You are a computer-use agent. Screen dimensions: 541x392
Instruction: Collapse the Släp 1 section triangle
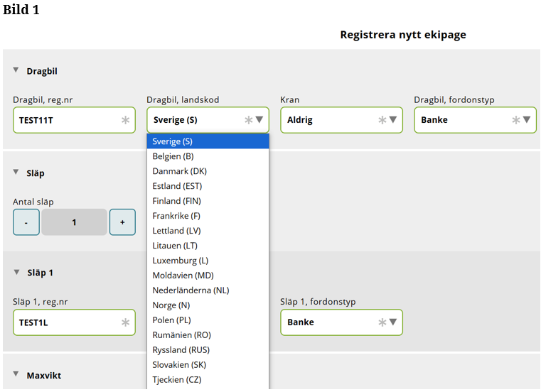16,272
